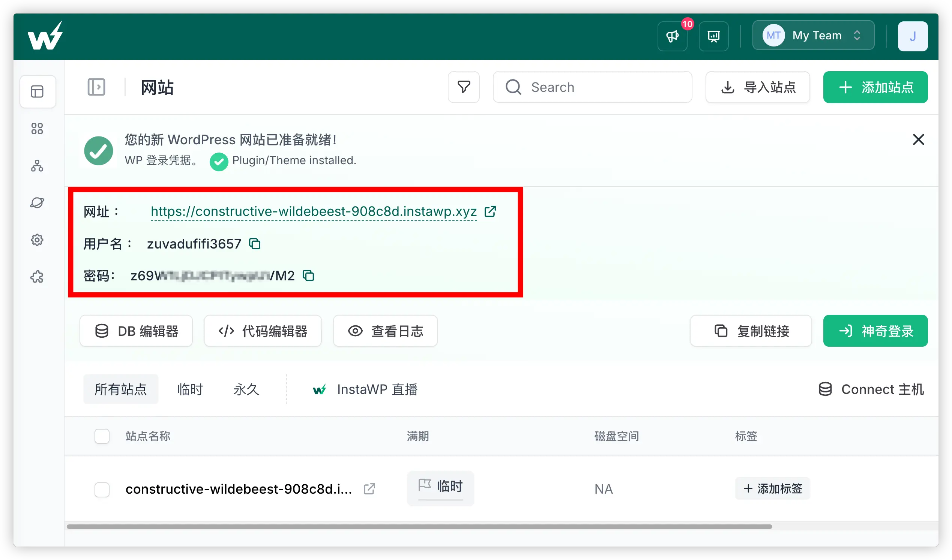Click external link icon beside site URL

[x=490, y=211]
